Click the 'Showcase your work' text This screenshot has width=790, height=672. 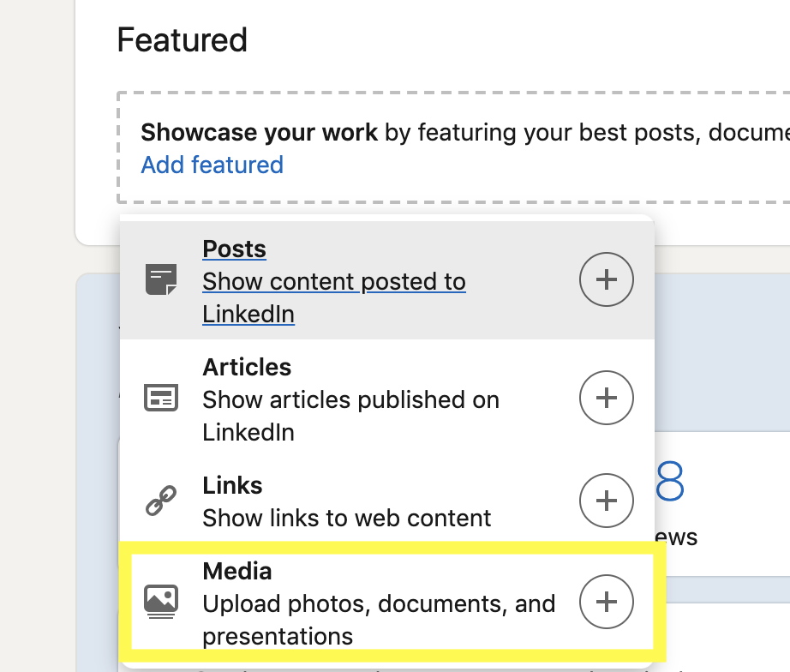259,133
